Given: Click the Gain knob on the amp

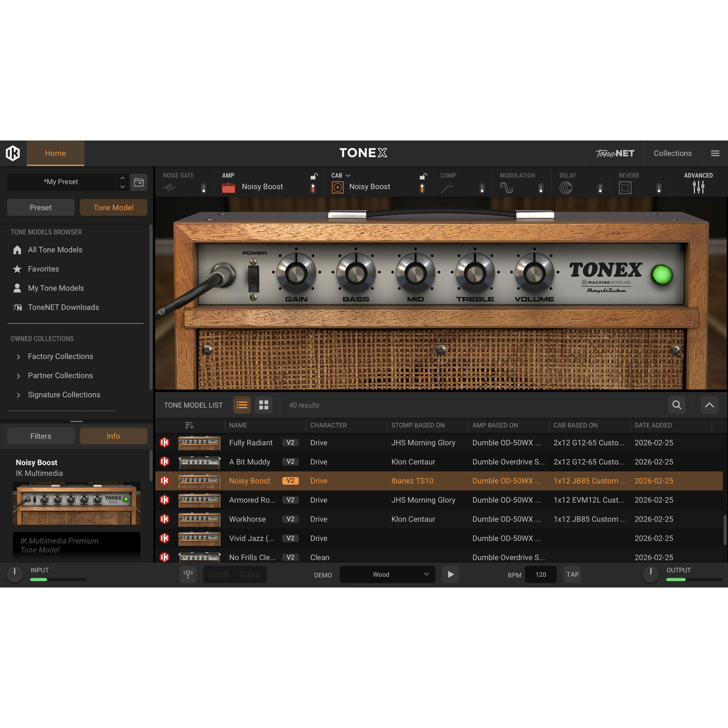Looking at the screenshot, I should (x=296, y=272).
